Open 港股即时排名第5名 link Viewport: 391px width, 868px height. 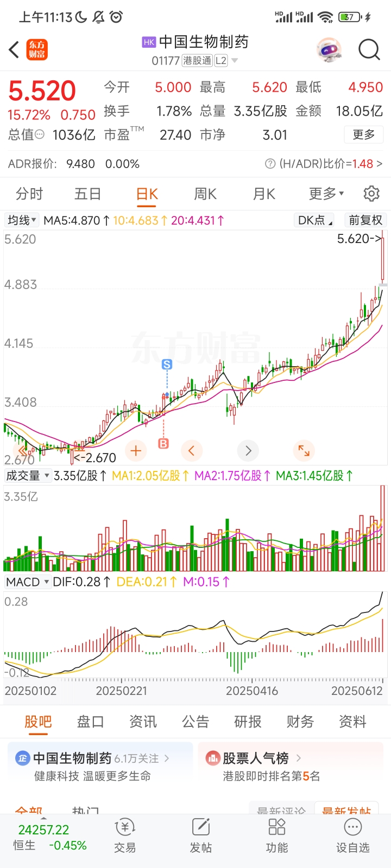[x=272, y=776]
